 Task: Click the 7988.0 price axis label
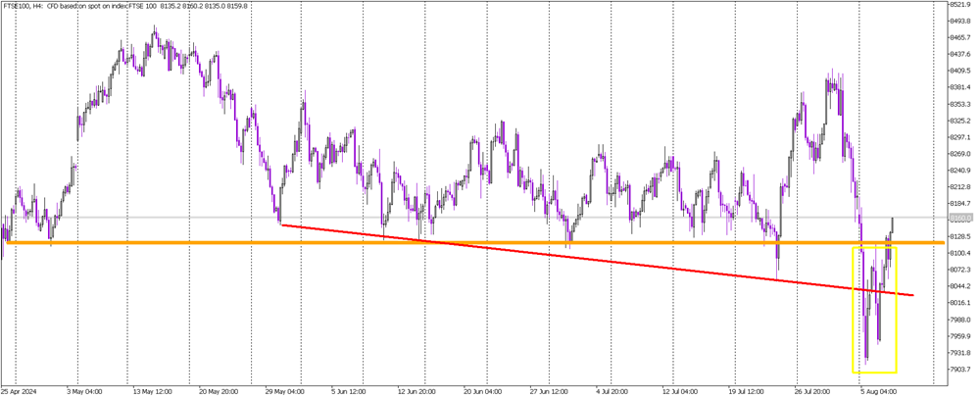pyautogui.click(x=959, y=320)
